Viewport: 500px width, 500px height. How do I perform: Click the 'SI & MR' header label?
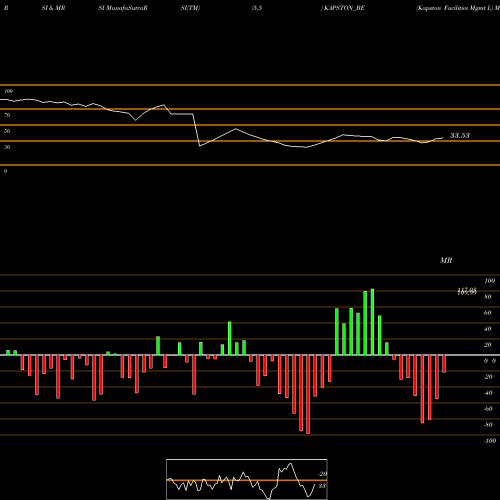[53, 8]
